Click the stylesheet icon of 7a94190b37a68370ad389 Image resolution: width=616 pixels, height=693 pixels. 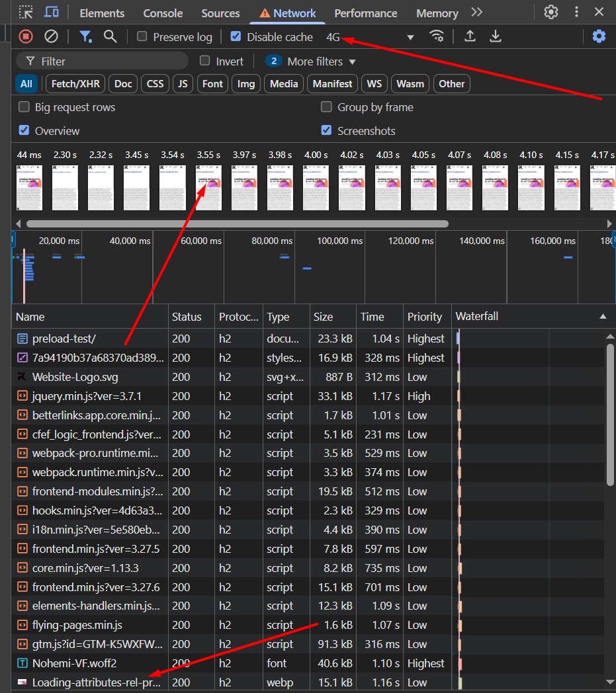click(22, 358)
